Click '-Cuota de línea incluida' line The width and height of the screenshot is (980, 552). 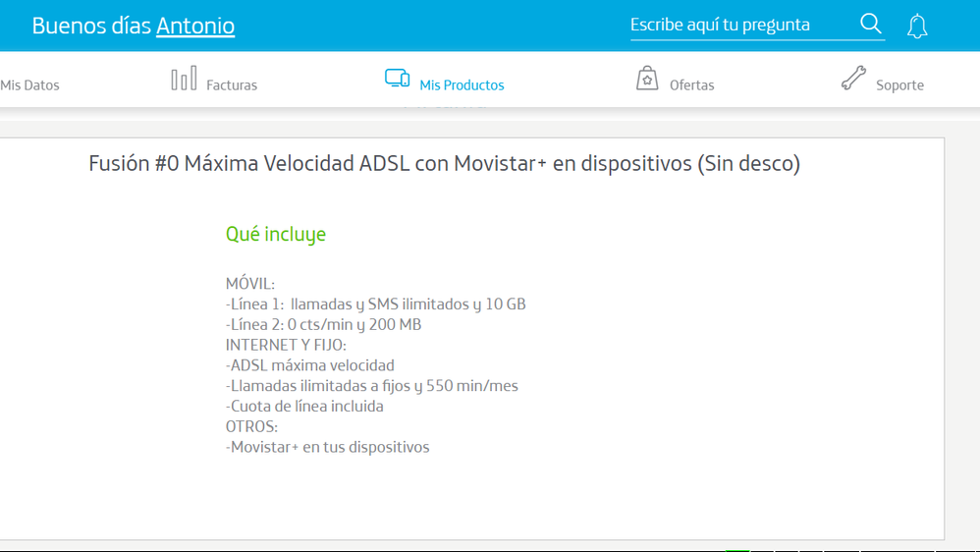(304, 407)
